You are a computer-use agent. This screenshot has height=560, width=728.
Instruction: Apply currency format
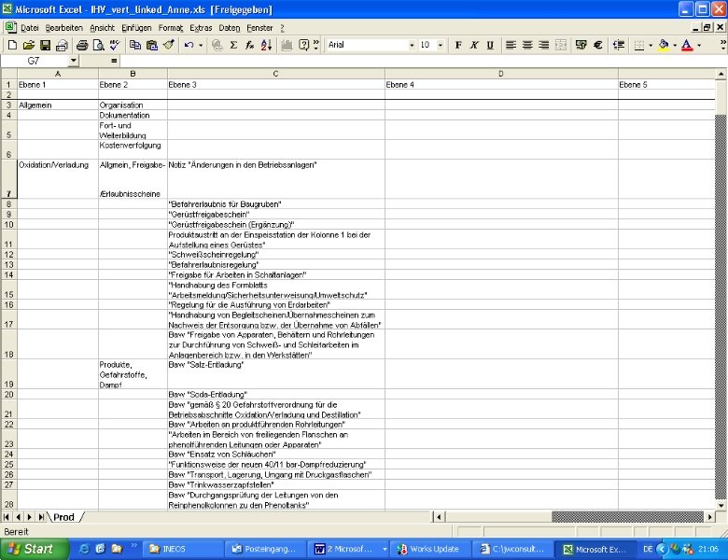581,45
